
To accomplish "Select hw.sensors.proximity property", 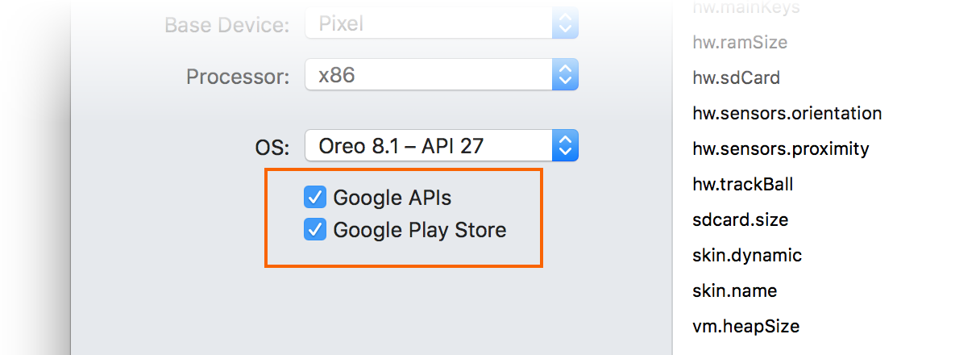I will click(x=780, y=148).
